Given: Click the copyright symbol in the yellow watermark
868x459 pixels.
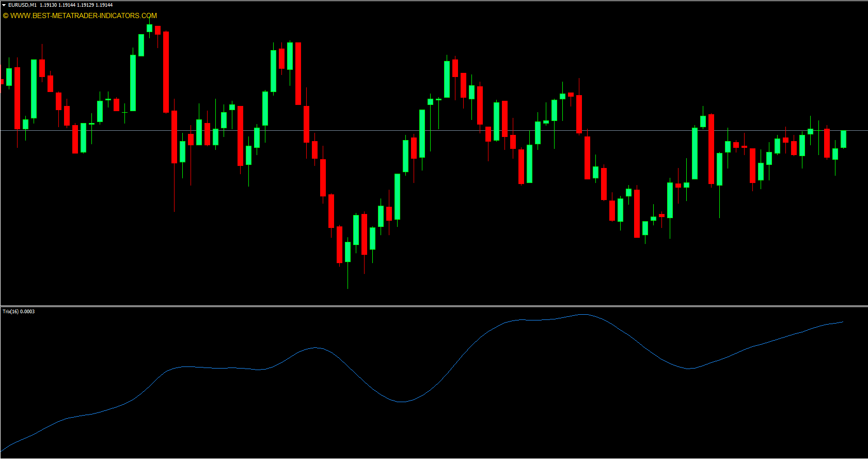Looking at the screenshot, I should (6, 16).
